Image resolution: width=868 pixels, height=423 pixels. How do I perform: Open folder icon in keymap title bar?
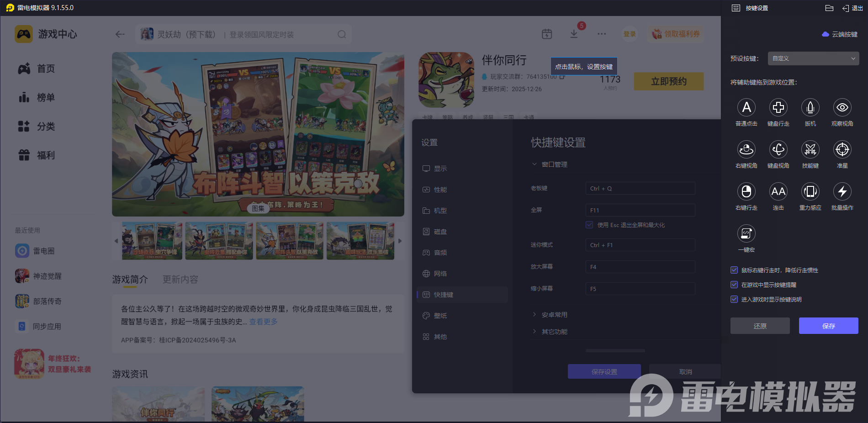tap(830, 8)
